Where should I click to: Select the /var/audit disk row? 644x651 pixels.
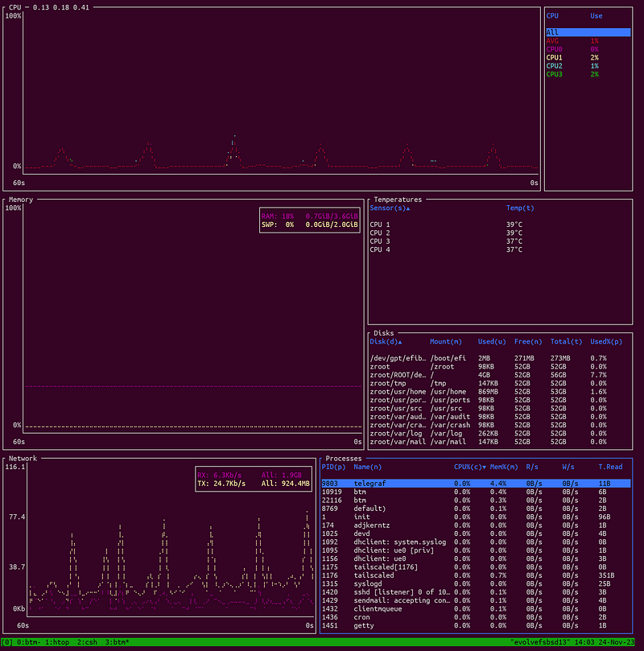500,416
